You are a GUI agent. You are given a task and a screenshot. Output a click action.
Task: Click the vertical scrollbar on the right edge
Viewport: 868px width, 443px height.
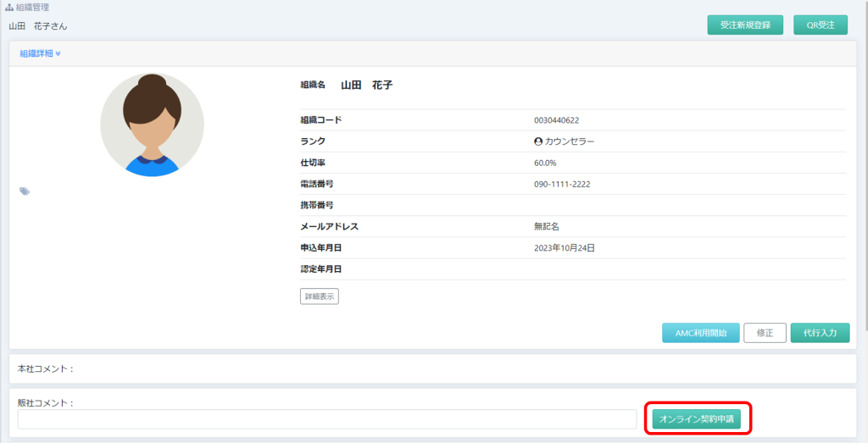(865, 169)
